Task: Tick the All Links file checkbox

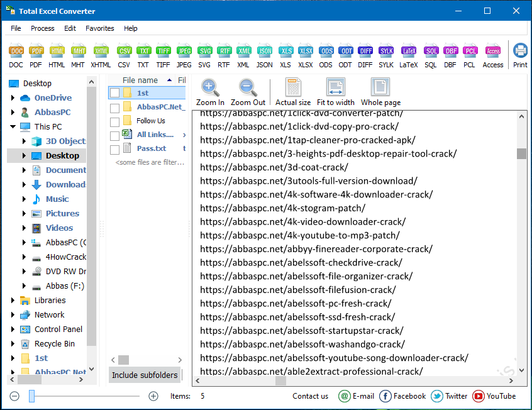Action: 114,136
